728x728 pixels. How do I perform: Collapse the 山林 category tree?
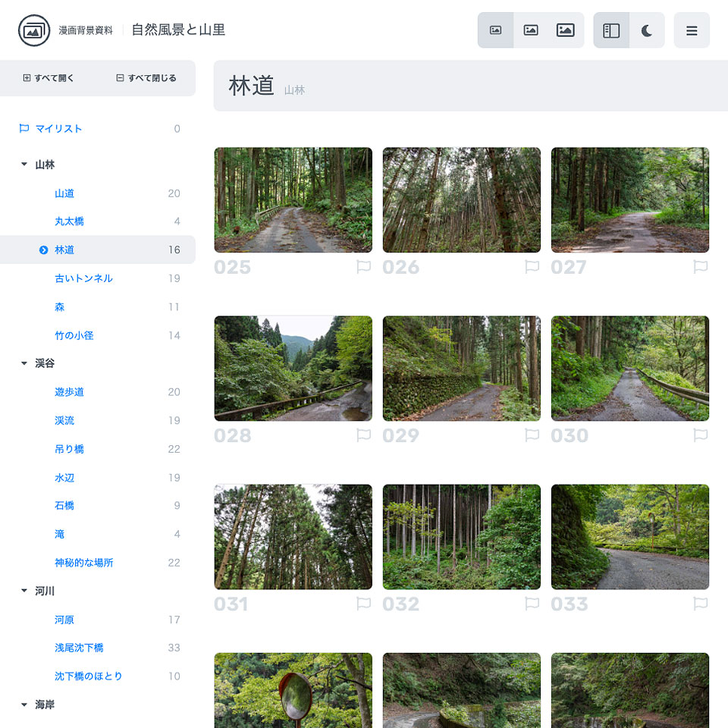pyautogui.click(x=24, y=164)
